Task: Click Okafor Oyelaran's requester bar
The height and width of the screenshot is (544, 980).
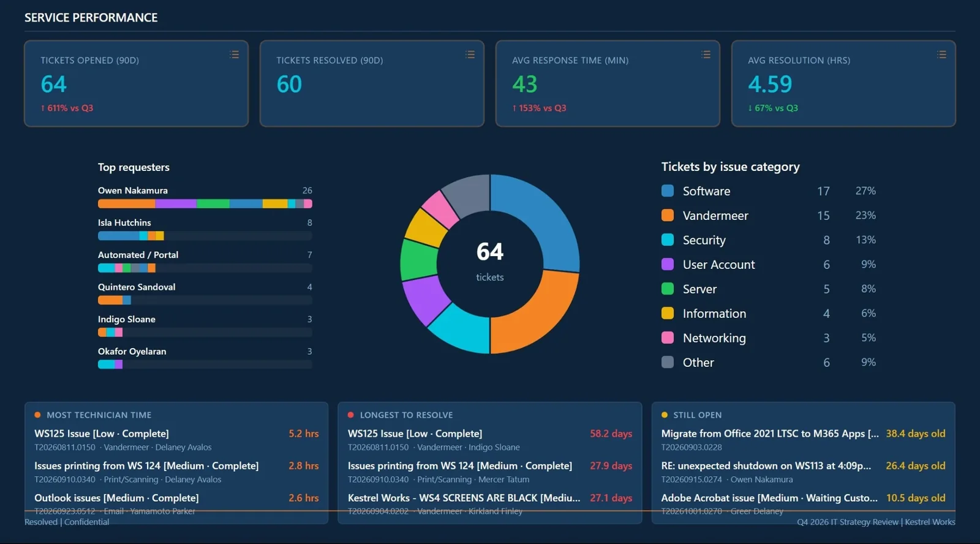Action: pos(205,365)
